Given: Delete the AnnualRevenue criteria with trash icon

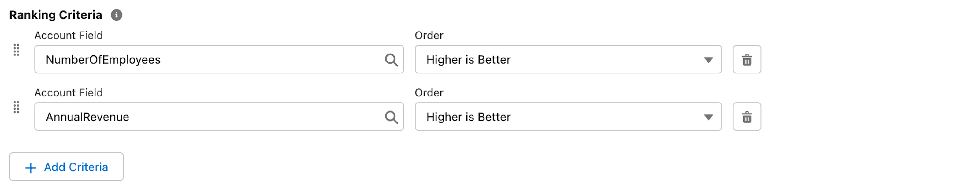Looking at the screenshot, I should point(746,117).
